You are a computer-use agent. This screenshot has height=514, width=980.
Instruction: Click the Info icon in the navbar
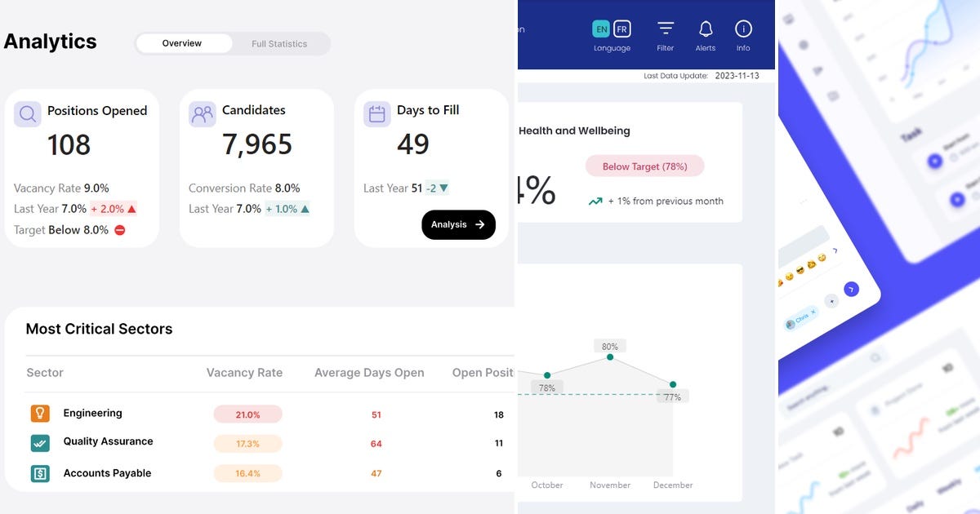743,29
